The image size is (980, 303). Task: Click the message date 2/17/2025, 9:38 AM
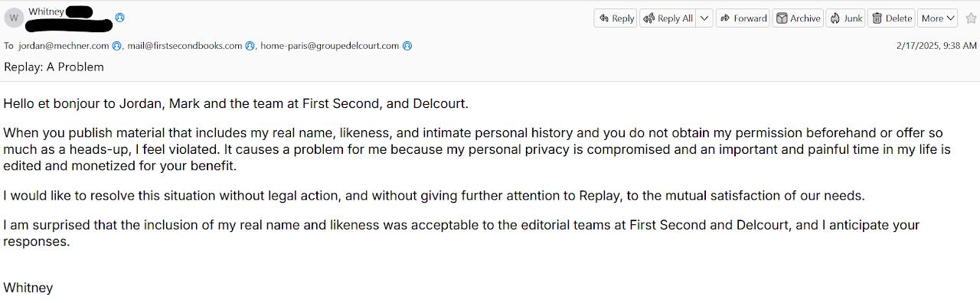pos(936,46)
